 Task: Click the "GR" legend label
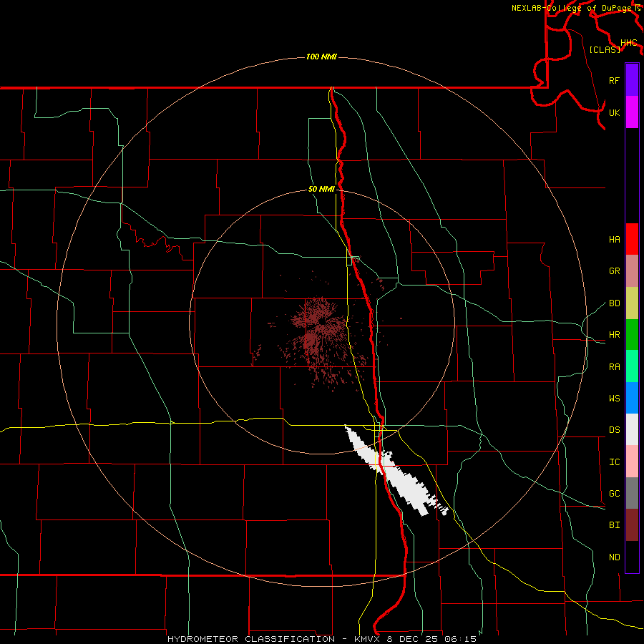(614, 271)
